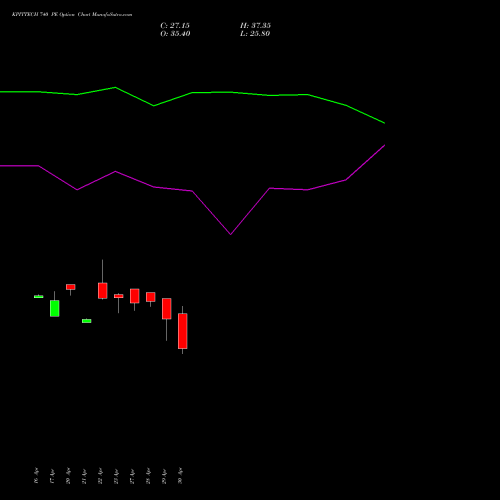
Task: Click the KPITTECH PE Option chart title
Action: [72, 15]
